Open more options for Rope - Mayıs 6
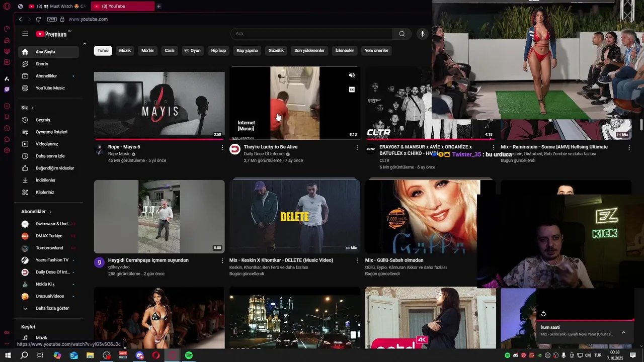This screenshot has width=644, height=362. [222, 147]
